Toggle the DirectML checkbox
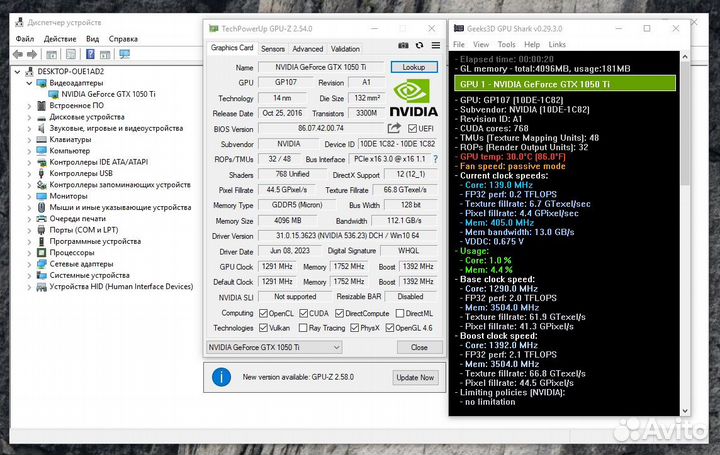720x455 pixels. pos(400,313)
